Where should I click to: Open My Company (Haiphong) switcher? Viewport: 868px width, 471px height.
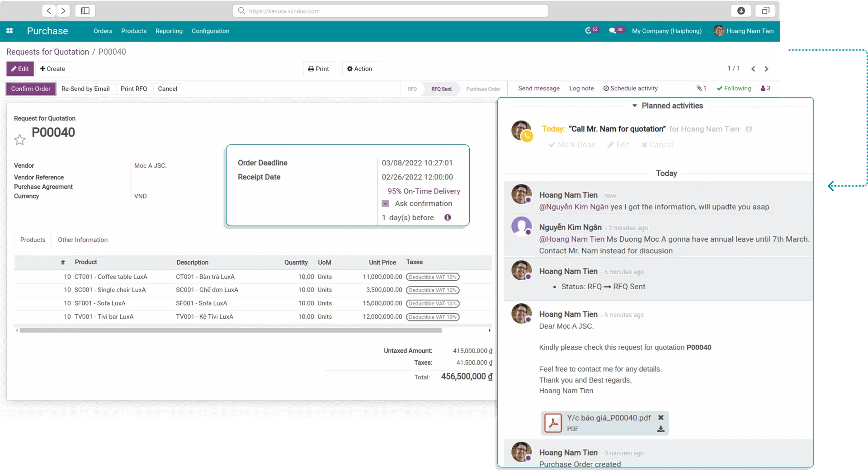tap(667, 31)
